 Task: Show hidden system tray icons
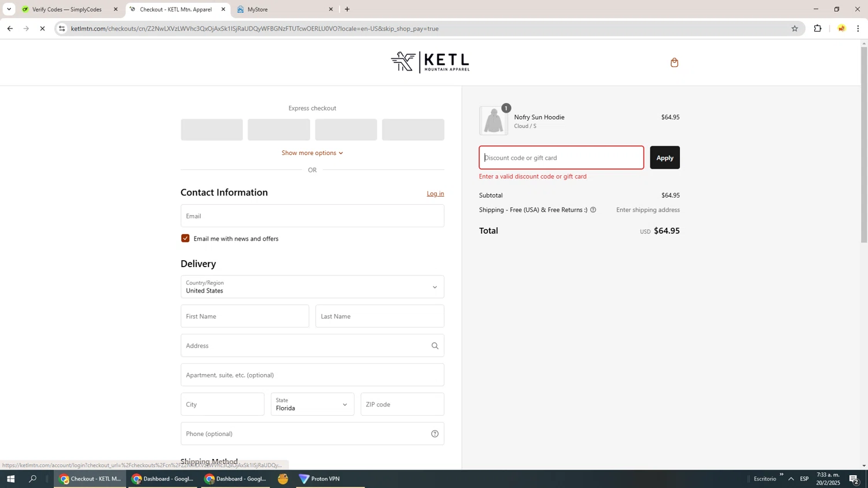791,479
